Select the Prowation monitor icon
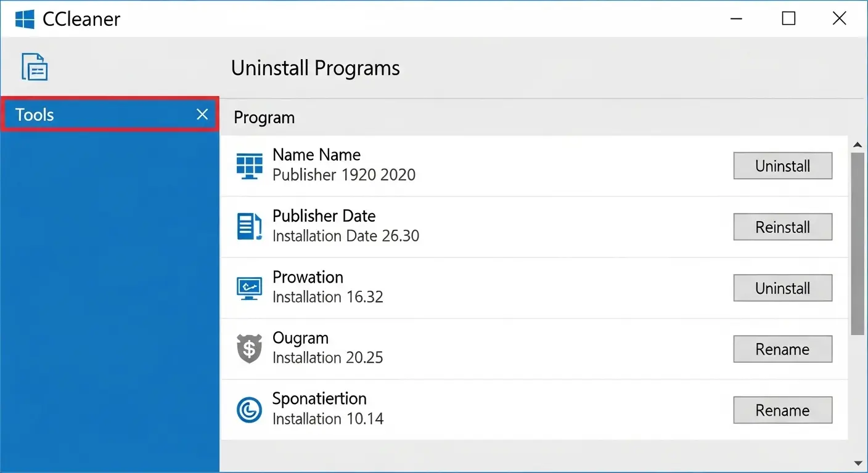Screen dimensions: 868x473 249,288
